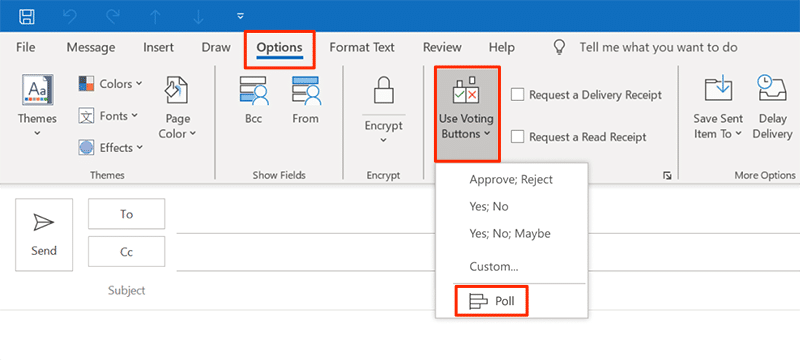Open the Review tab

442,47
